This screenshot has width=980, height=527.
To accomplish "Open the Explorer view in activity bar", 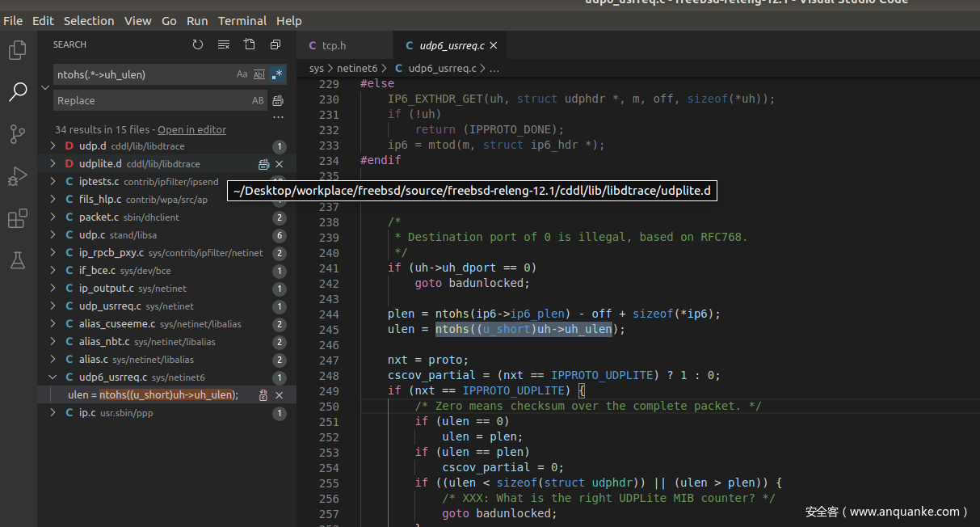I will (x=17, y=51).
